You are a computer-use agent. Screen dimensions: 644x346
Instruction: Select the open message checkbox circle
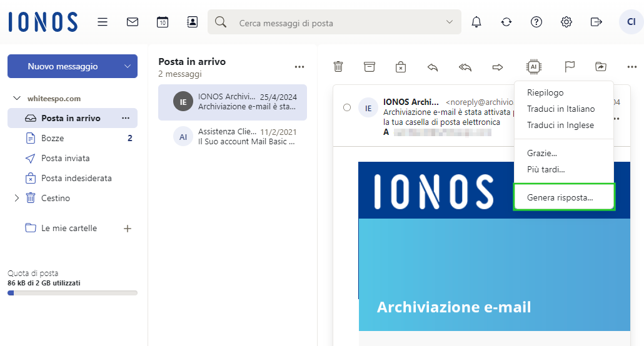click(x=347, y=107)
